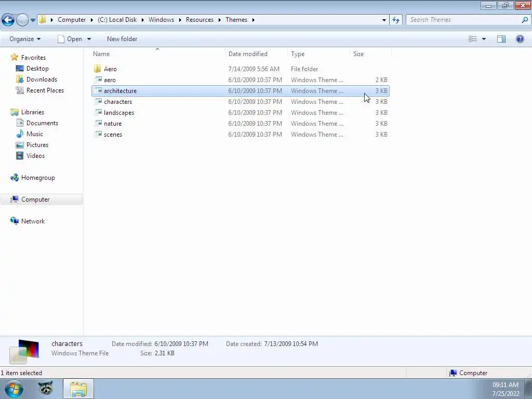
Task: Click the Open toolbar button
Action: (70, 38)
